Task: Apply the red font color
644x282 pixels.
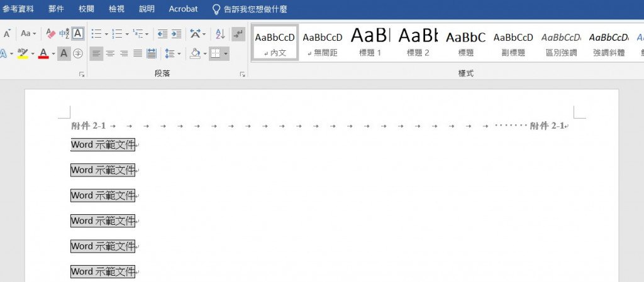Action: pos(43,53)
